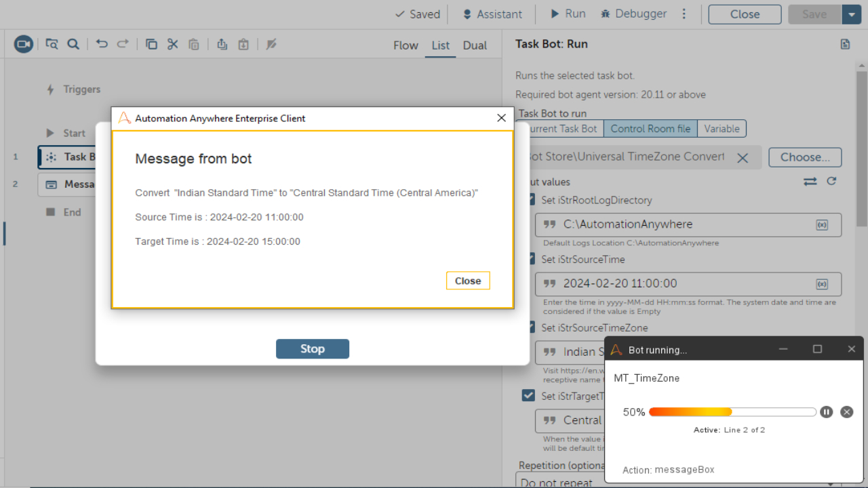Close the Automation Anywhere Enterprise Client dialog with X
868x488 pixels.
pos(501,118)
